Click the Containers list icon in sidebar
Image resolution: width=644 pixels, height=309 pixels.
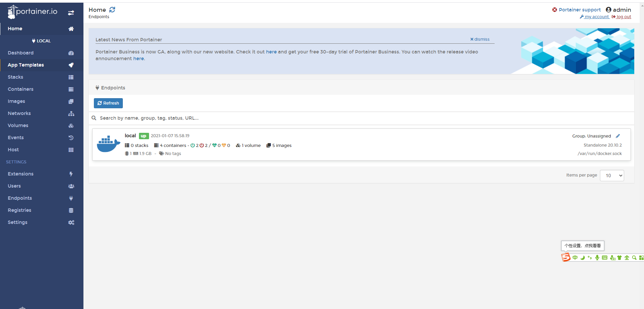pos(71,89)
